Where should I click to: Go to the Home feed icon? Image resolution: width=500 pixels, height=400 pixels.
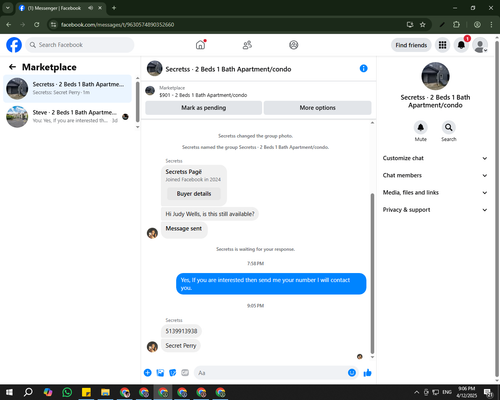click(x=201, y=45)
